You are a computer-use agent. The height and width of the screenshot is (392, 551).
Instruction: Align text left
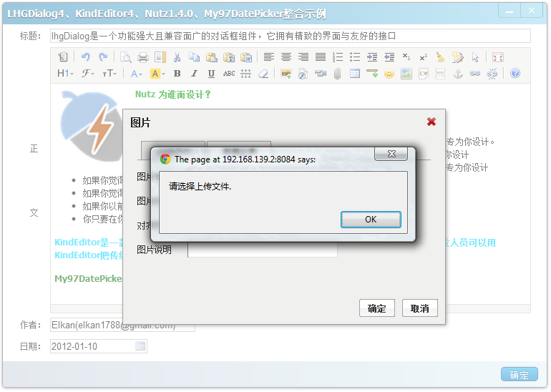click(269, 57)
